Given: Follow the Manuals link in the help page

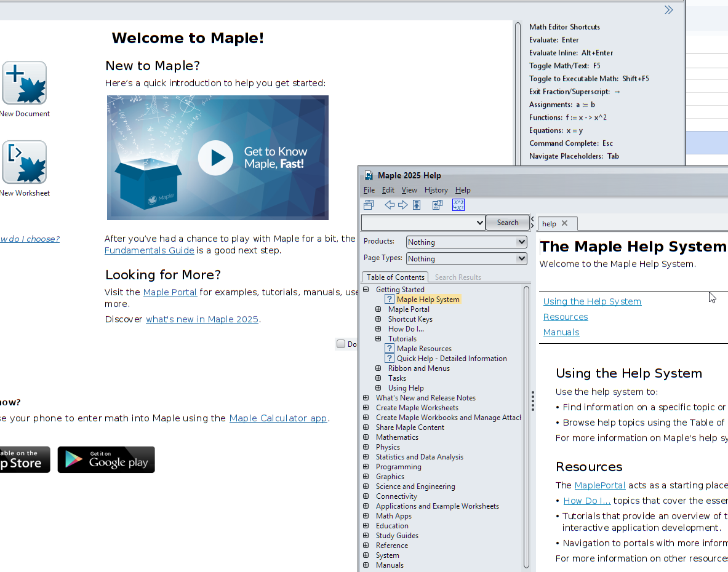Looking at the screenshot, I should click(561, 332).
